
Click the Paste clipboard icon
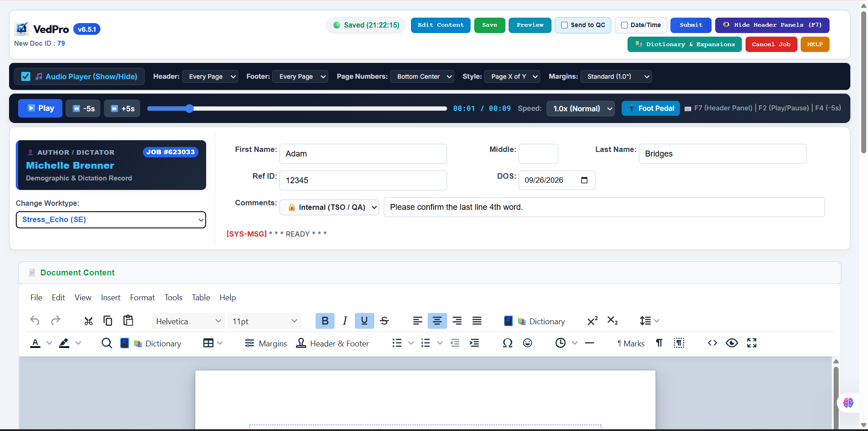click(x=128, y=321)
